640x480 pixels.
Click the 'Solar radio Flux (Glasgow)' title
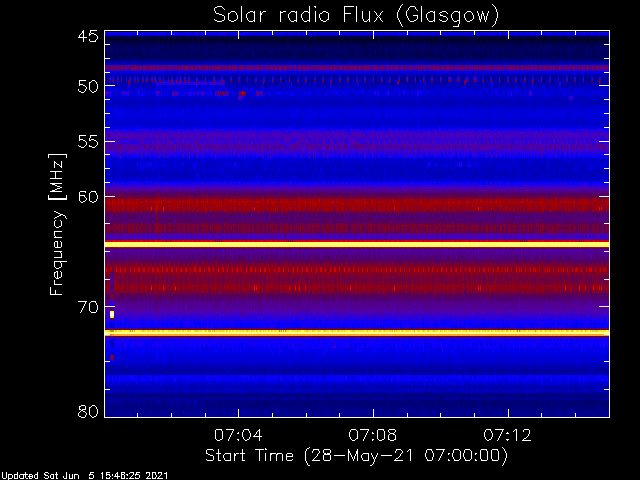[356, 16]
